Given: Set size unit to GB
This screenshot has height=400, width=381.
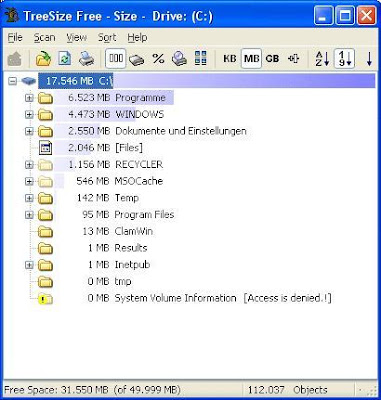Looking at the screenshot, I should coord(272,59).
